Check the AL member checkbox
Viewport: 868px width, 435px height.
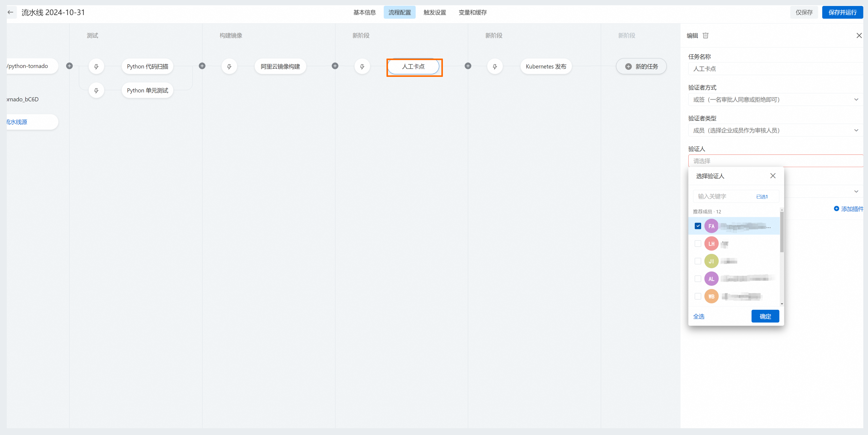(x=698, y=278)
